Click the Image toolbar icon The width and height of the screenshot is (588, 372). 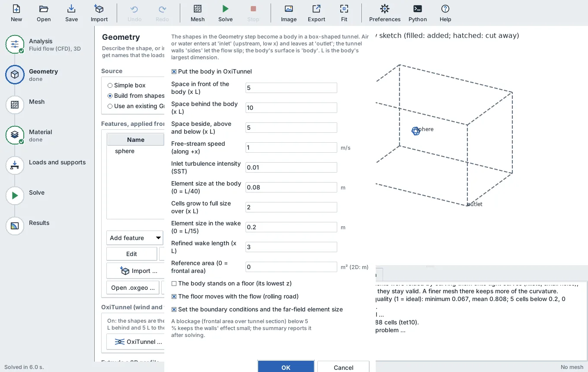[289, 13]
